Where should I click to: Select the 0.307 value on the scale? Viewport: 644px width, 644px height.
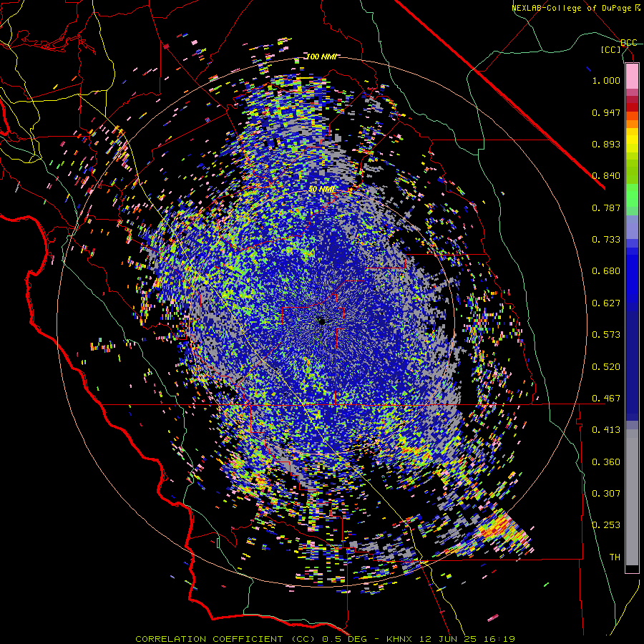(606, 494)
